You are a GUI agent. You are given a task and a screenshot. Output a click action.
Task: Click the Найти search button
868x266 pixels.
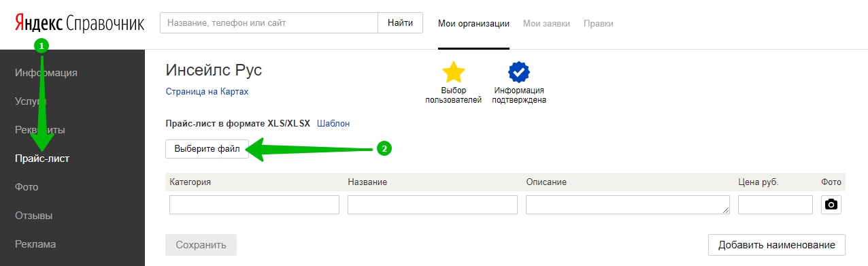tap(400, 22)
